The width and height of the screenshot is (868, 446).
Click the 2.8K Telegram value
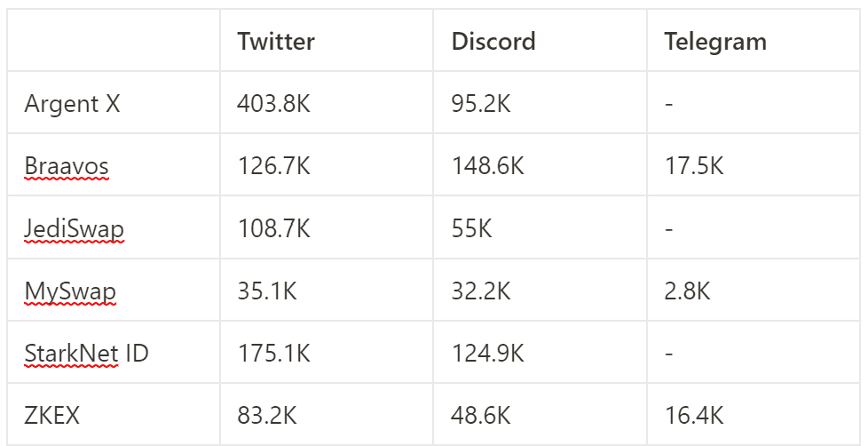click(687, 291)
